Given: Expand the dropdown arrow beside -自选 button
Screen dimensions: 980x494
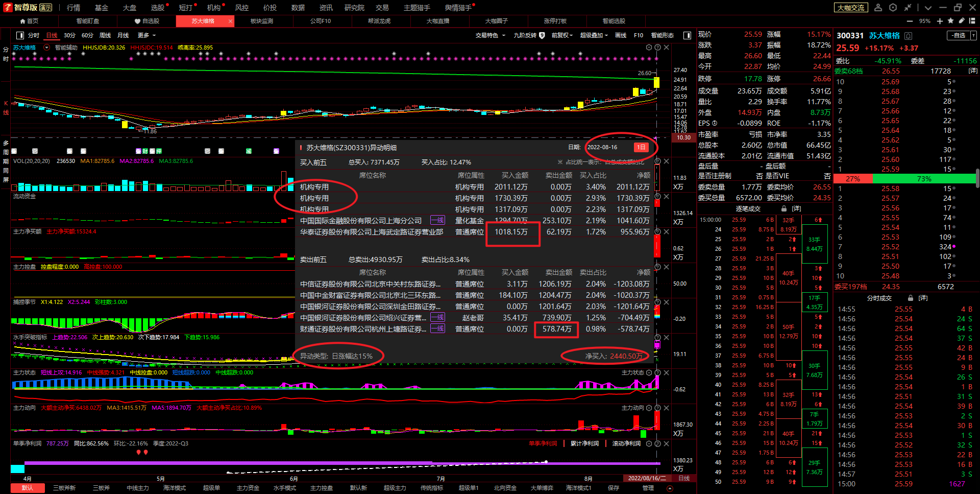Looking at the screenshot, I should pos(973,35).
